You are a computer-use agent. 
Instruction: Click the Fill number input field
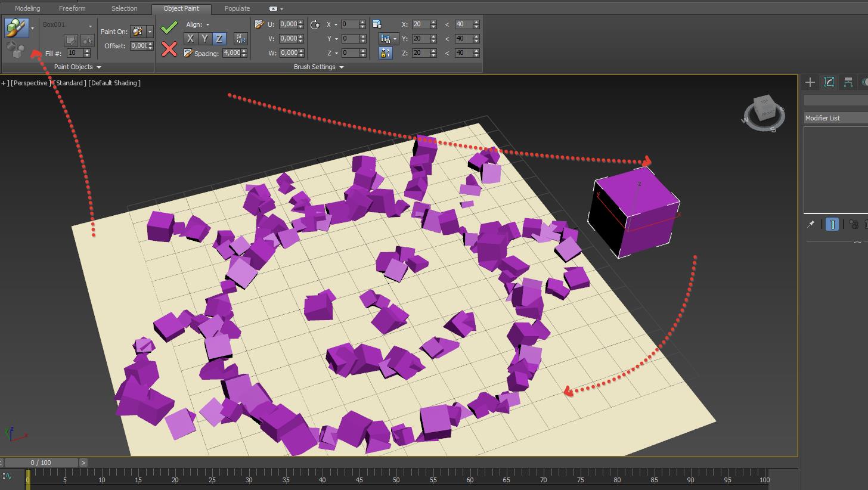pyautogui.click(x=75, y=53)
